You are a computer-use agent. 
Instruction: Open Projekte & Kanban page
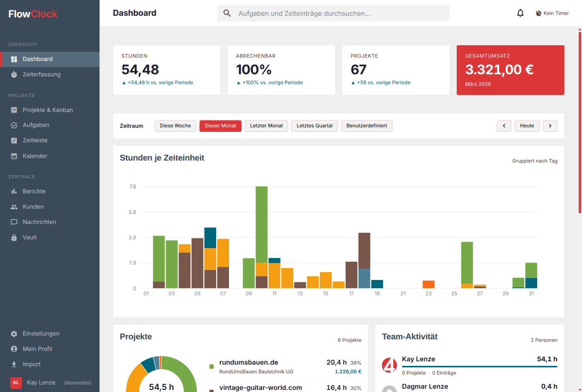click(50, 110)
